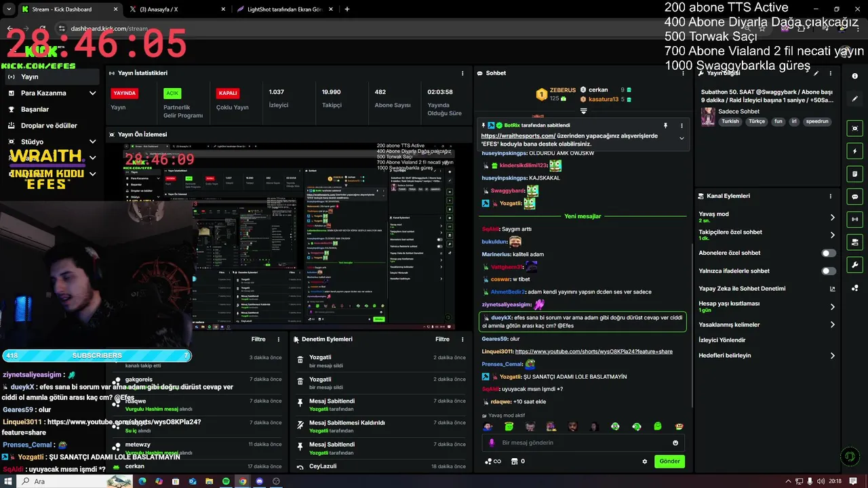Image resolution: width=868 pixels, height=488 pixels.
Task: Expand Yavaş mod settings
Action: click(833, 218)
